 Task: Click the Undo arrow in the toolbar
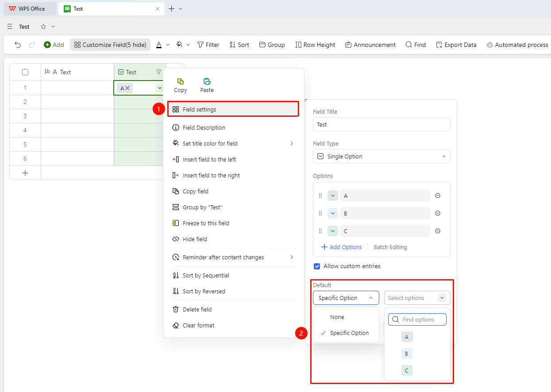click(18, 45)
